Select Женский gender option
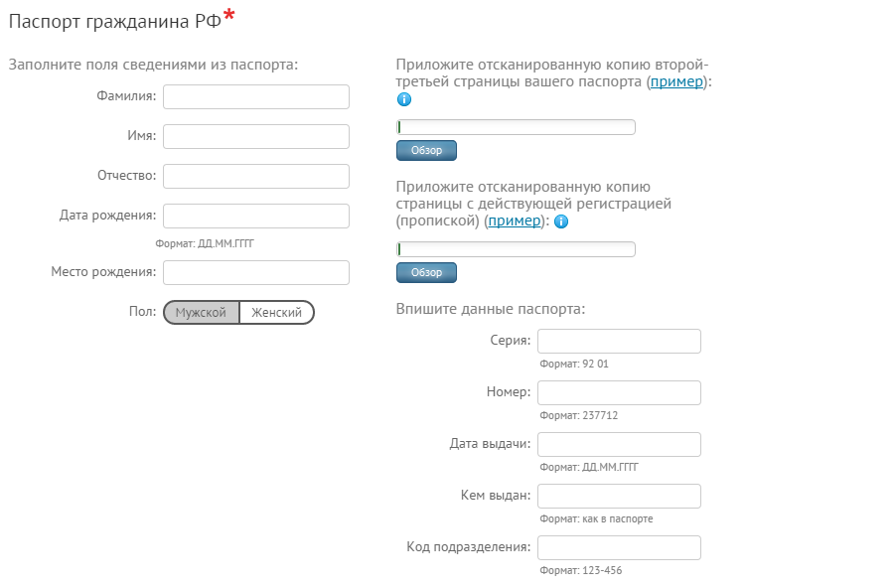Screen dimensions: 895x588 pyautogui.click(x=277, y=312)
